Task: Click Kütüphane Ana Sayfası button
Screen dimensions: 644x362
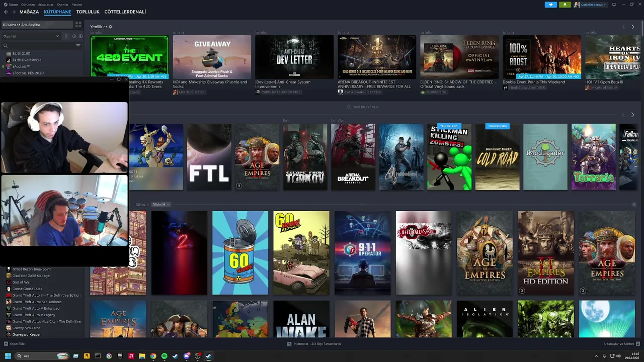Action: pos(37,24)
